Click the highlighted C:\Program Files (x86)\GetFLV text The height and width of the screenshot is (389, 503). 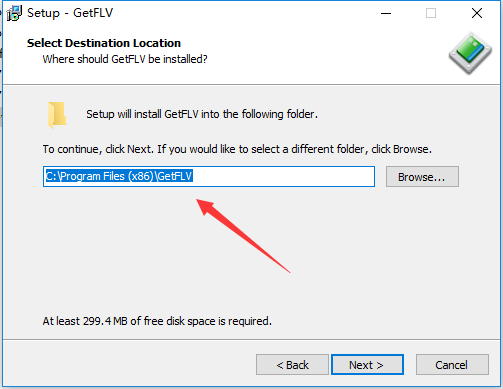click(119, 176)
